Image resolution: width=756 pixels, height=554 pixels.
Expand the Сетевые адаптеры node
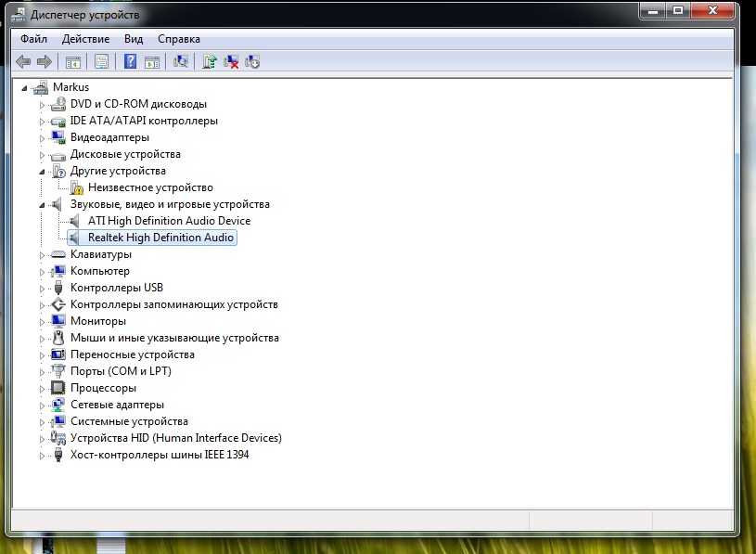click(42, 405)
